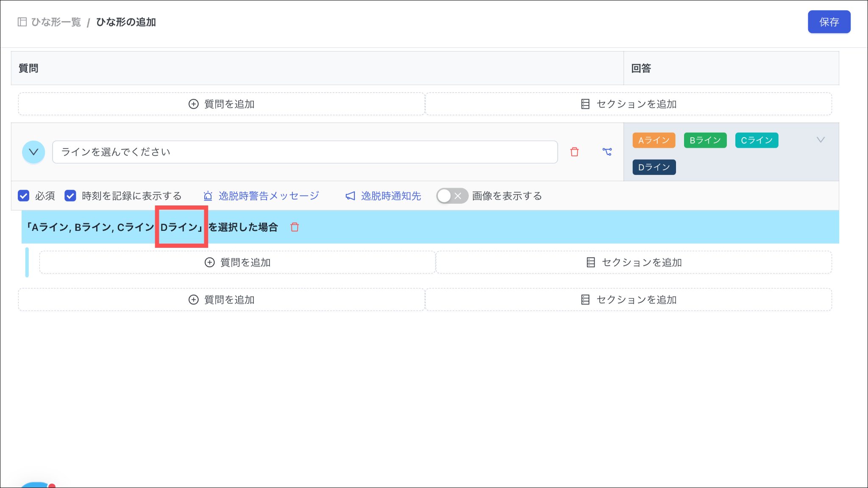Add section inside the Dライン condition branch
The width and height of the screenshot is (868, 488).
click(x=634, y=263)
